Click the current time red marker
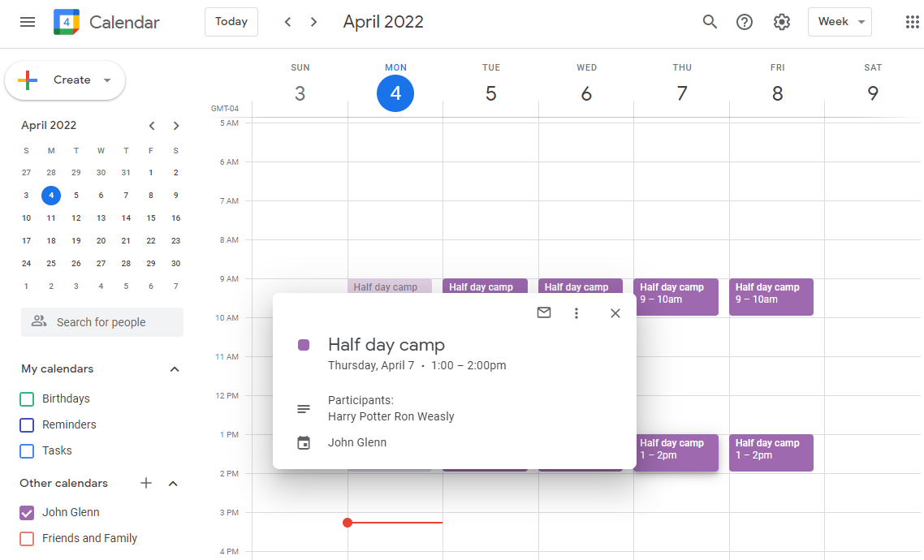924x560 pixels. [348, 523]
